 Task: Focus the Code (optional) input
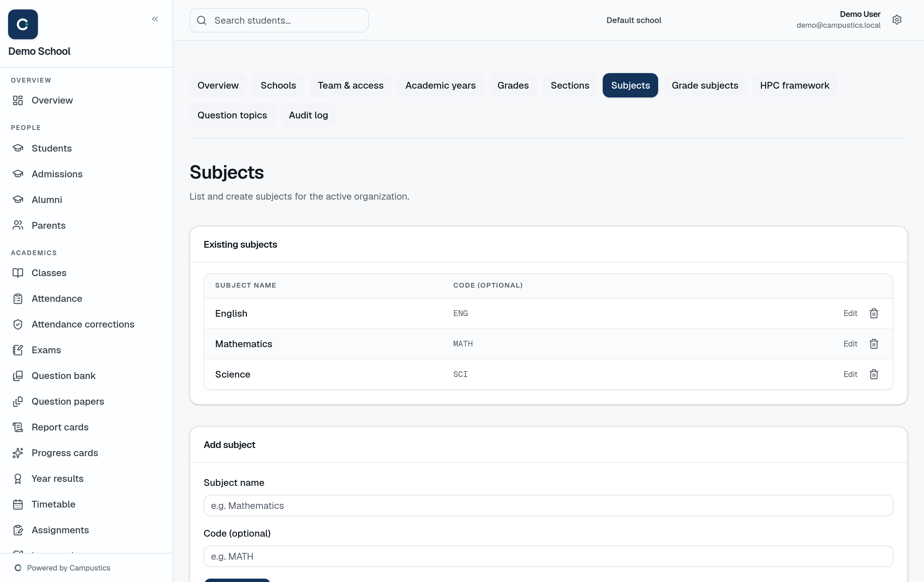[548, 556]
